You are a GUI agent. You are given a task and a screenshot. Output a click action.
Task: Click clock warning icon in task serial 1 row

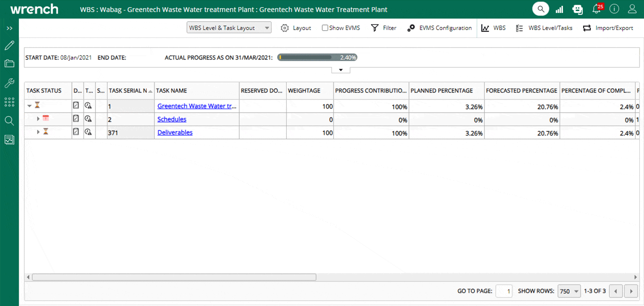tap(88, 105)
